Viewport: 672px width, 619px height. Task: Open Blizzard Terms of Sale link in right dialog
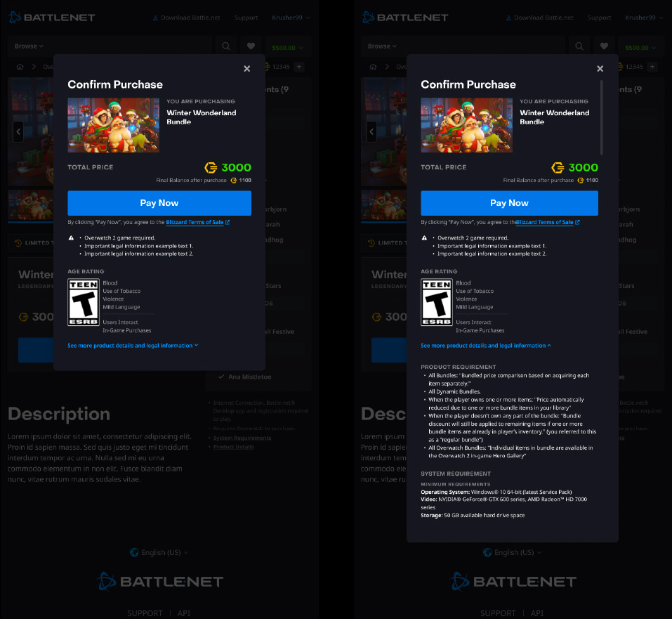547,222
